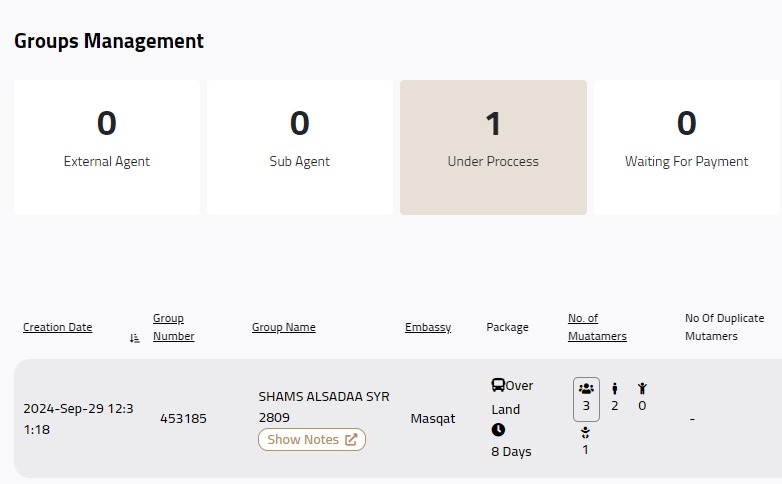Sort by the Group Name header
Screen dimensions: 782x484
(284, 327)
